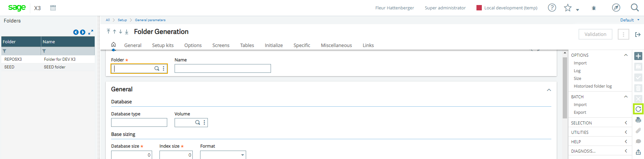Screen dimensions: 644x159
Task: Go to next record arrow
Action: pos(121,32)
